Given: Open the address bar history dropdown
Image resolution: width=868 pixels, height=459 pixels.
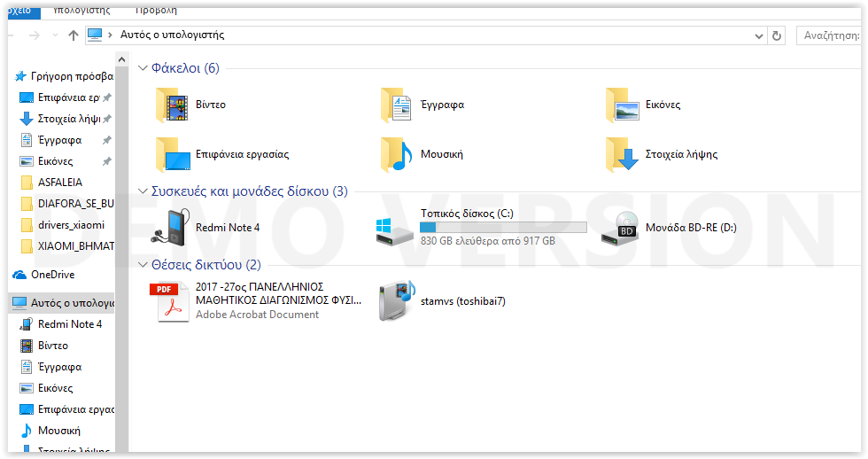Looking at the screenshot, I should click(759, 36).
